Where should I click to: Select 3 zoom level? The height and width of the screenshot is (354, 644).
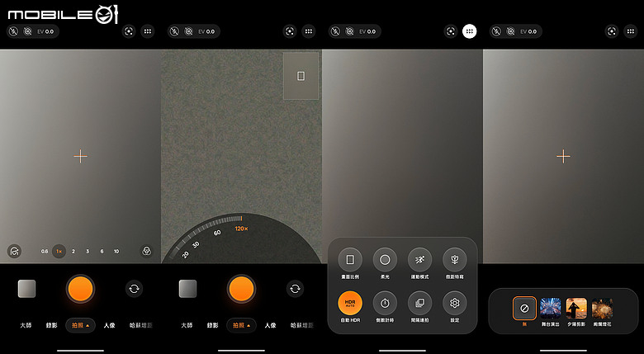(x=88, y=252)
